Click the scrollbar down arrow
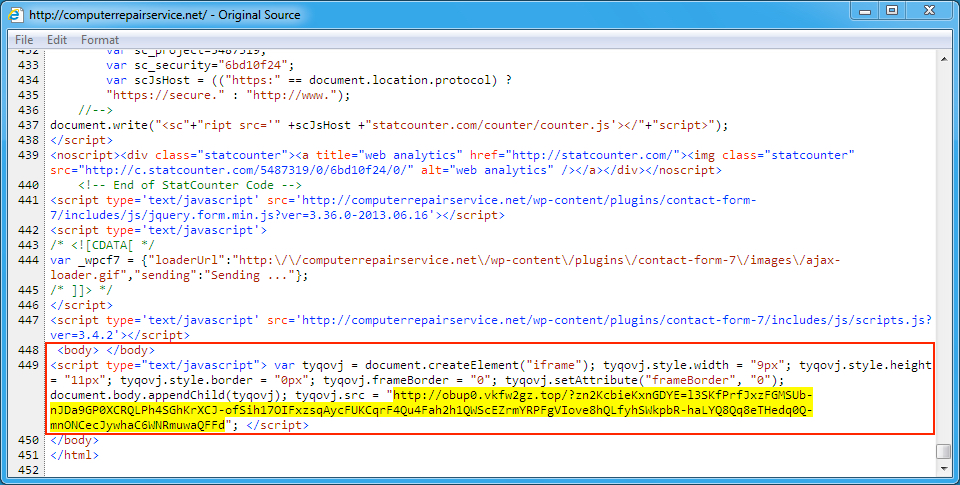This screenshot has width=960, height=485. tap(943, 469)
